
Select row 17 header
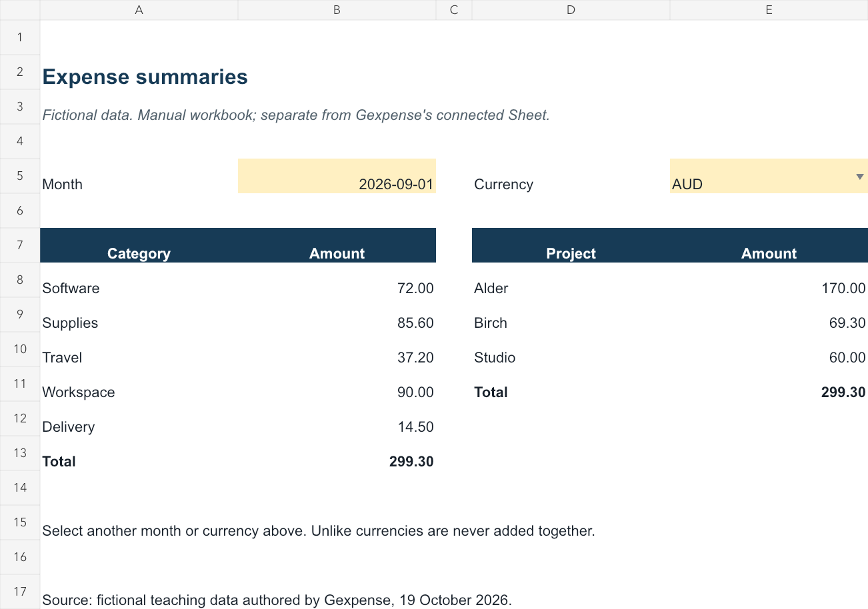[20, 592]
